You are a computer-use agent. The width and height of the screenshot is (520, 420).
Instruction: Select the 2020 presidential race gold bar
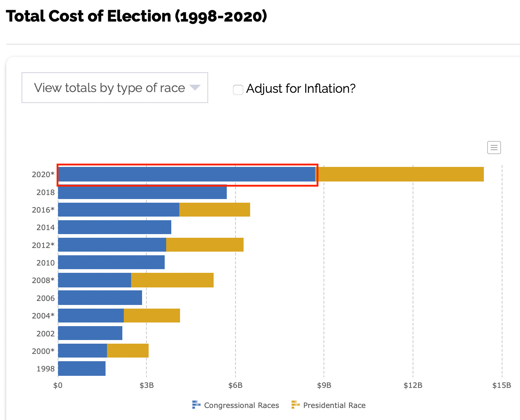(x=399, y=174)
